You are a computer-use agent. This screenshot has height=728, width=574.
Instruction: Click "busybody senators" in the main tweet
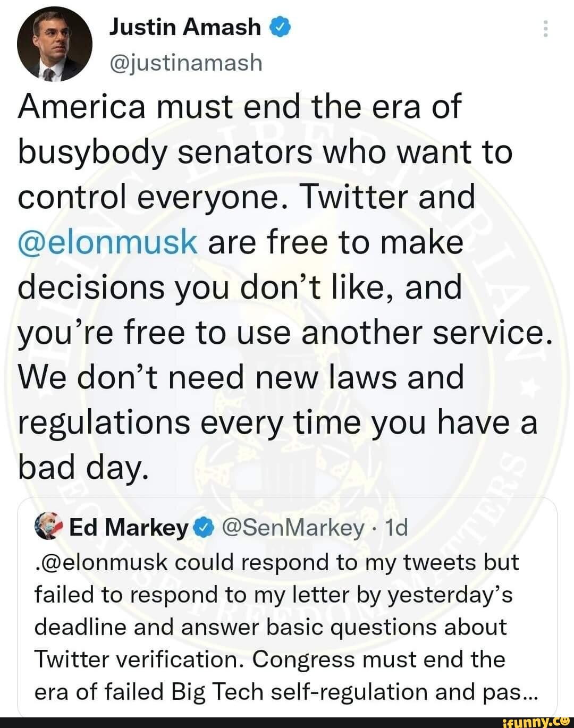[165, 151]
